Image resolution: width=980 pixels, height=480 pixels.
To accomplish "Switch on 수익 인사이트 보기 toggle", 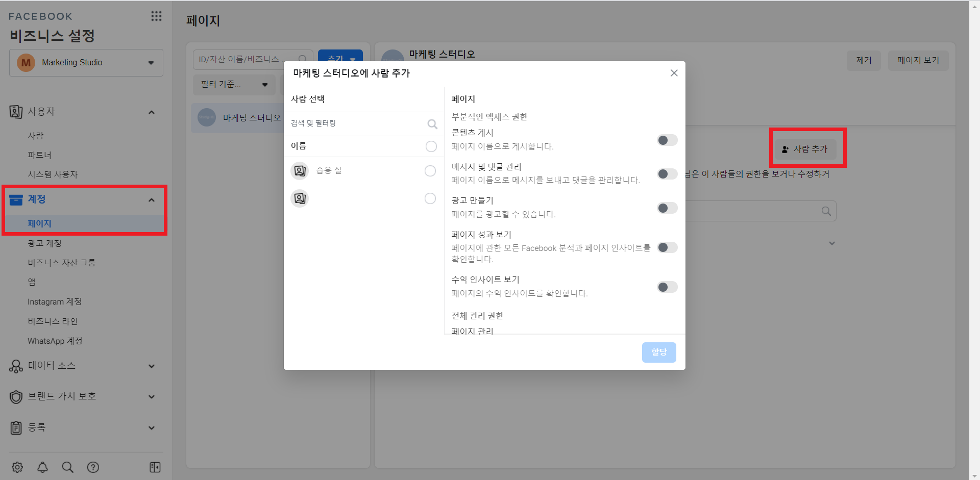I will [x=667, y=287].
